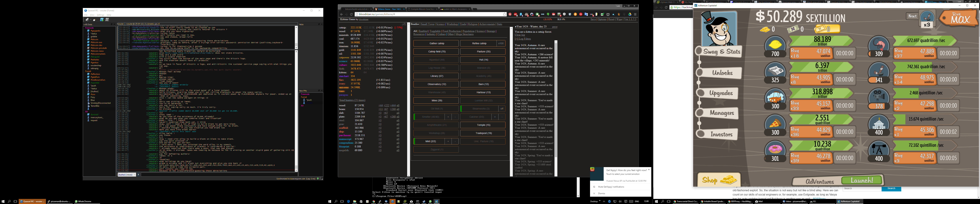Image resolution: width=980 pixels, height=204 pixels.
Task: Click the pizza delivery icon
Action: click(x=775, y=123)
